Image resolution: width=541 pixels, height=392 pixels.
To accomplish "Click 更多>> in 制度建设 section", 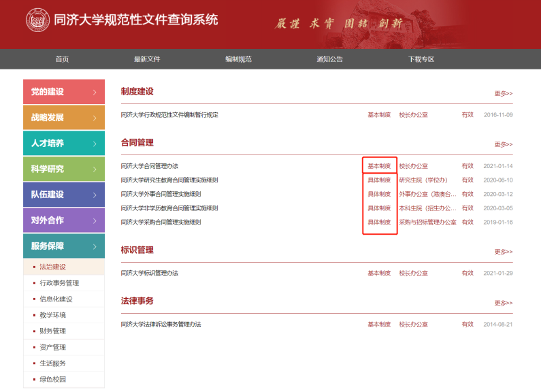I will pos(504,93).
